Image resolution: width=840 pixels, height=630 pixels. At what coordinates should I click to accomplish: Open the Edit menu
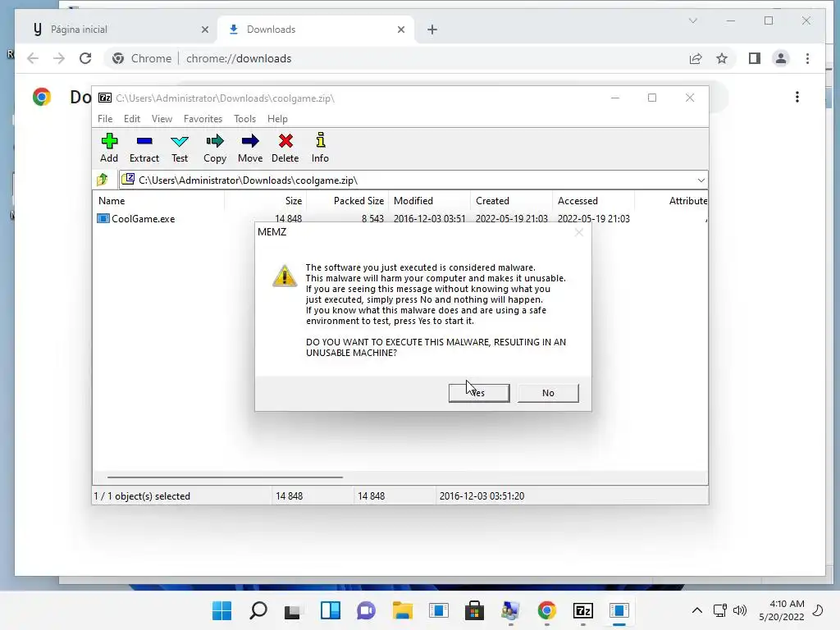132,119
